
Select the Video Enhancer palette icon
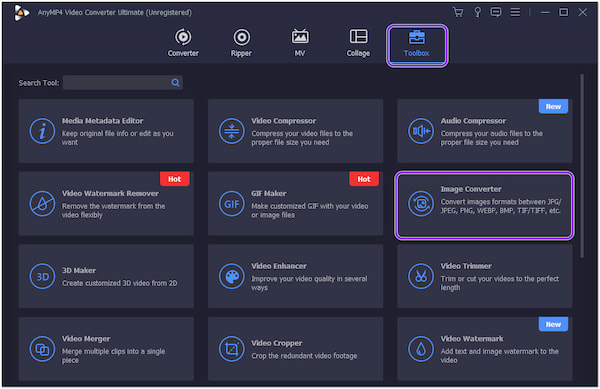[232, 276]
